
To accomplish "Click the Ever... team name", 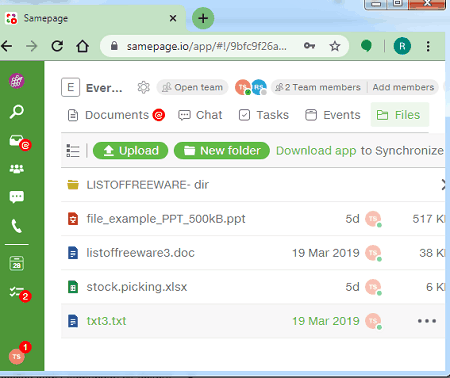I will (104, 88).
